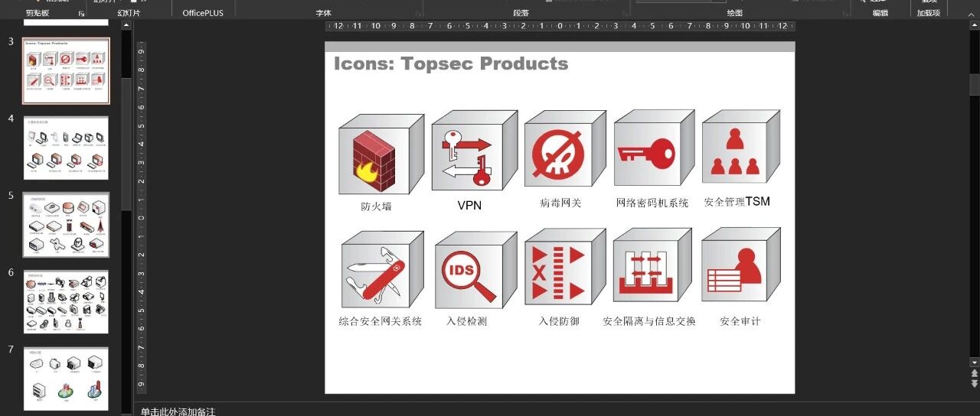Select the virus gateway skull icon

coord(564,148)
